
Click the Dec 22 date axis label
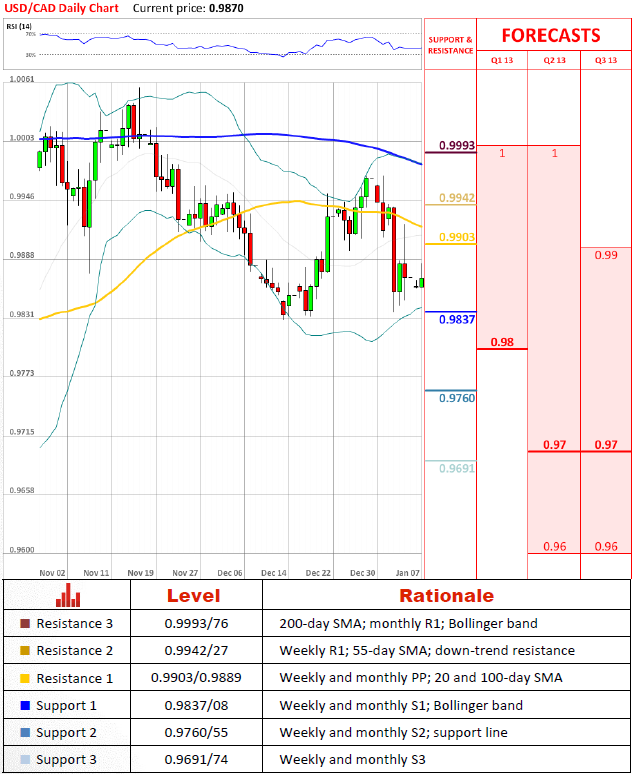click(318, 573)
